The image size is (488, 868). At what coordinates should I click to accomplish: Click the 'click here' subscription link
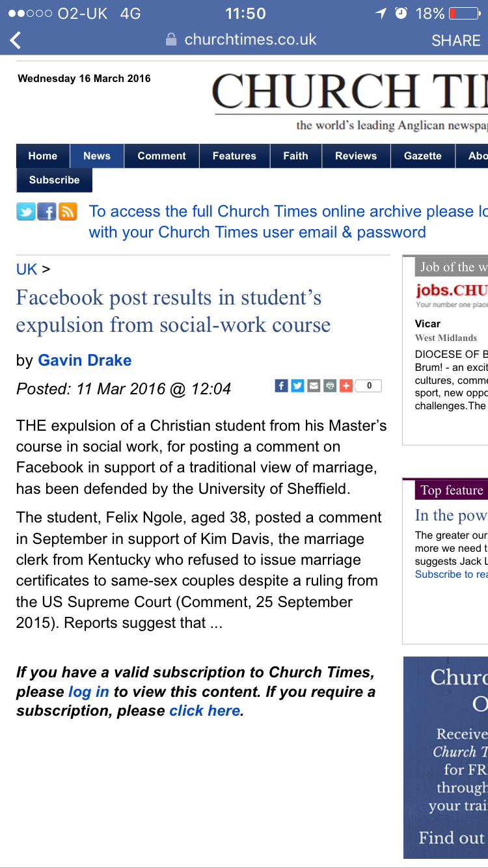click(205, 711)
